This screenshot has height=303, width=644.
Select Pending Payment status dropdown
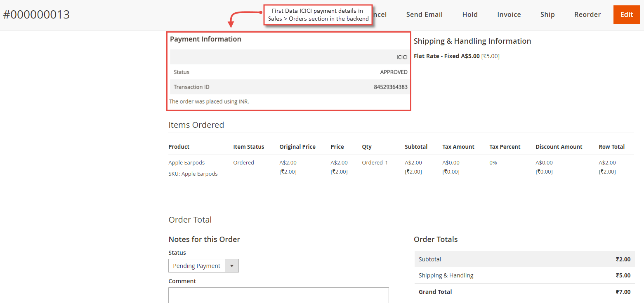click(x=196, y=265)
